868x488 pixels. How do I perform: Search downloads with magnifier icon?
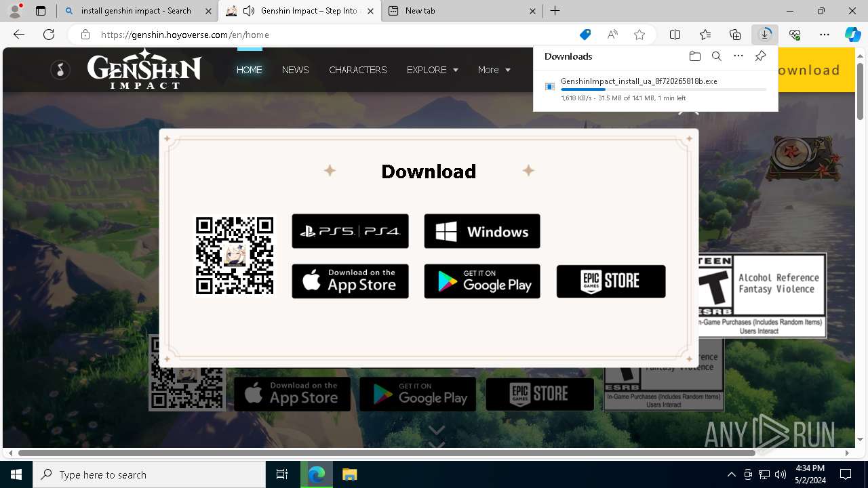click(716, 56)
